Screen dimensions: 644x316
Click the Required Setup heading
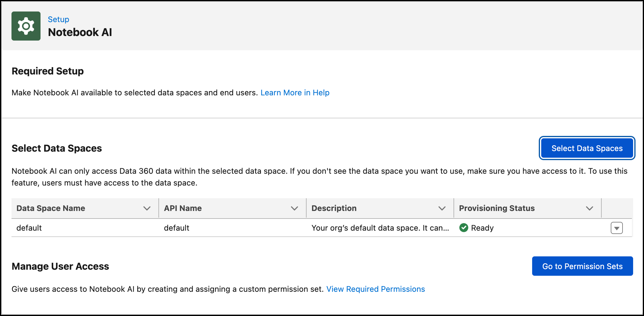47,71
